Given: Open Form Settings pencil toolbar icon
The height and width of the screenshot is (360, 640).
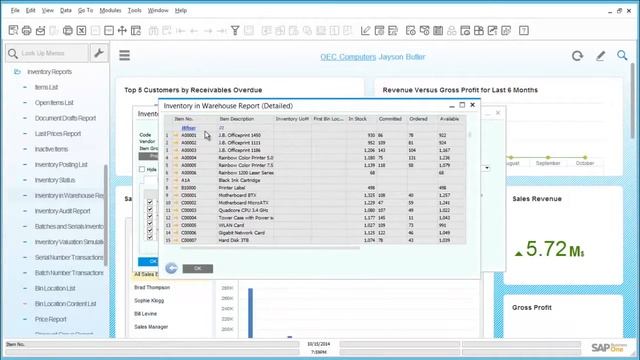Looking at the screenshot, I should (365, 30).
